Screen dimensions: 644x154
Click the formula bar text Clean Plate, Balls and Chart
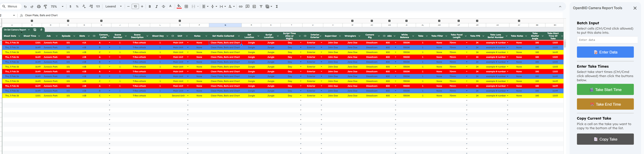(x=41, y=15)
